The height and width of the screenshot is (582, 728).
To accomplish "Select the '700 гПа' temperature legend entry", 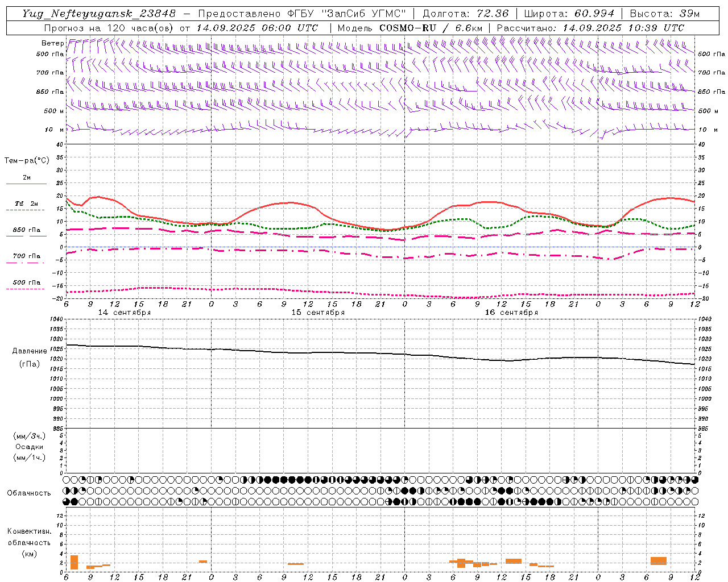I will 27,256.
